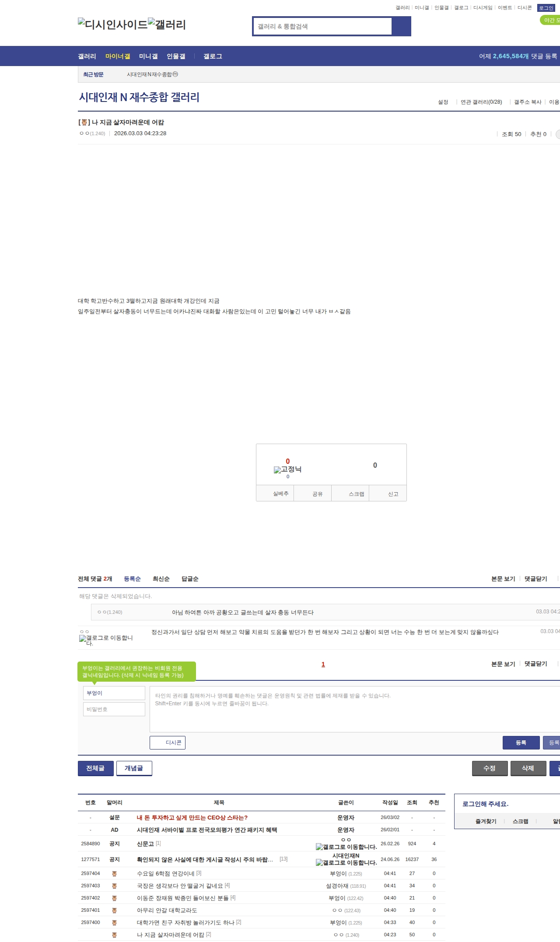Click the 갤러리 logo image beside 디시인사이드

[x=167, y=24]
